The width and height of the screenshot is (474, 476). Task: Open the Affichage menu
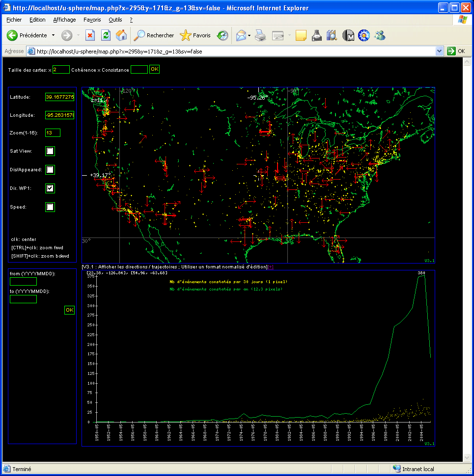64,20
